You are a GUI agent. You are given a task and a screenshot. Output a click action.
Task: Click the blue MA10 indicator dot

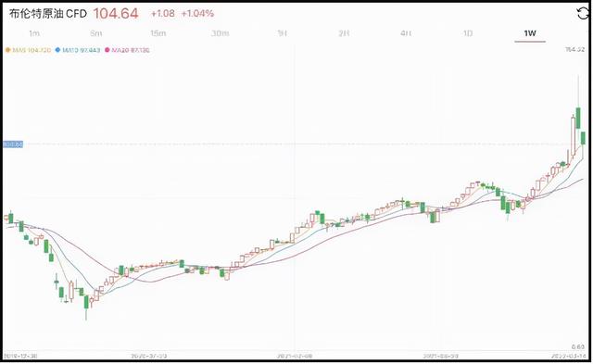(57, 50)
